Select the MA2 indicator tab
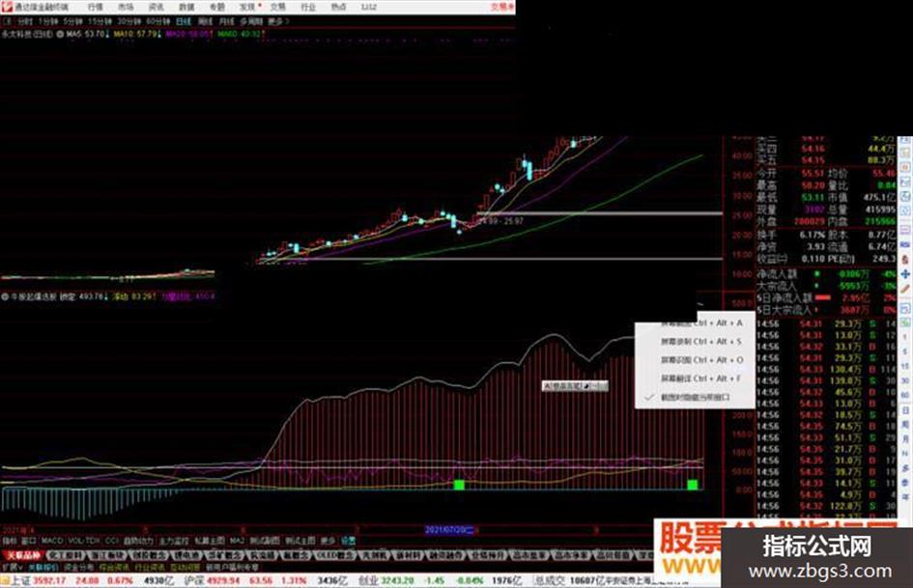The image size is (913, 588). pos(237,541)
